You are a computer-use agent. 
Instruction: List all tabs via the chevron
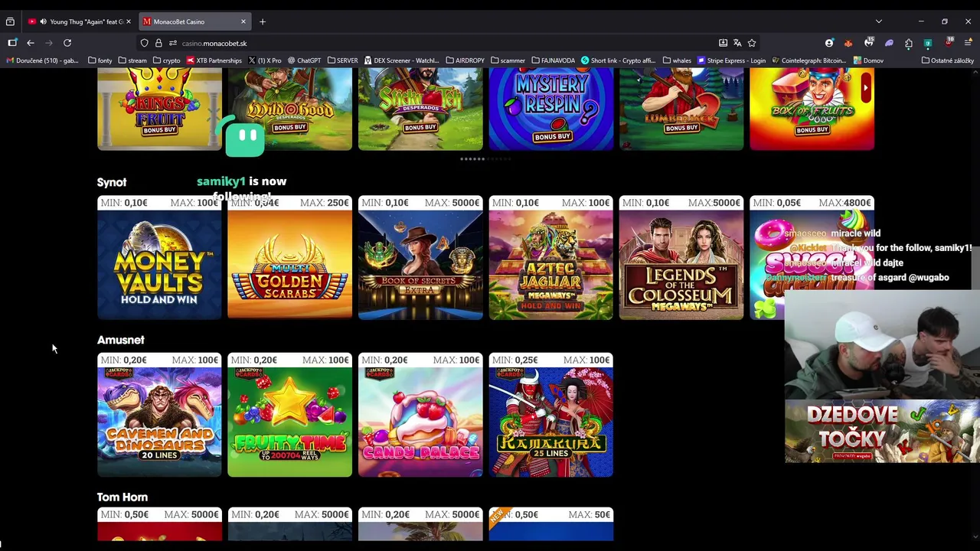879,21
